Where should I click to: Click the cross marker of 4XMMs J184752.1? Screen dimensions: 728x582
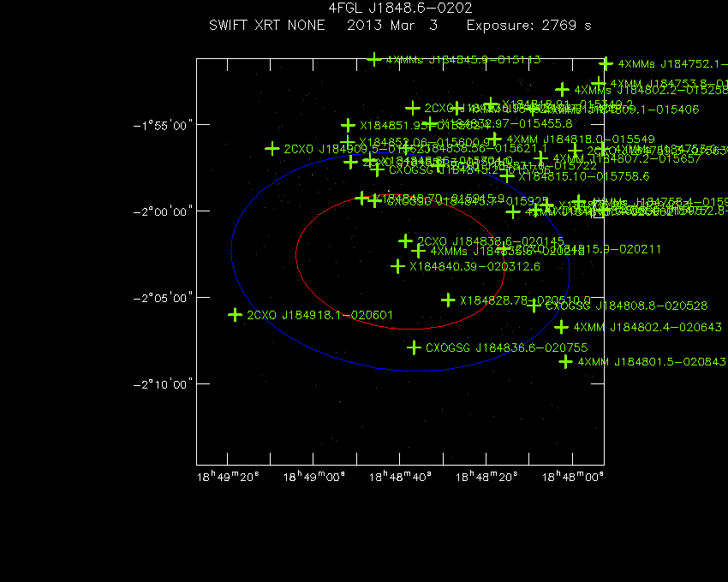click(606, 63)
